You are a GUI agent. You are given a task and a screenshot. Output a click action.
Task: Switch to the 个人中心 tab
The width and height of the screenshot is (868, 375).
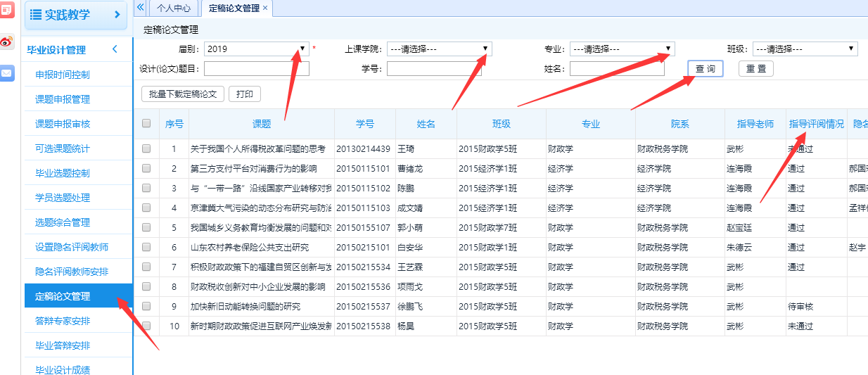[x=173, y=8]
